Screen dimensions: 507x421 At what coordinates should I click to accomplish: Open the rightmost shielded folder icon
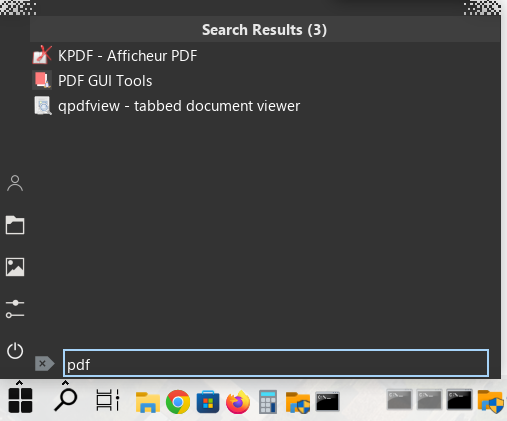tap(490, 401)
